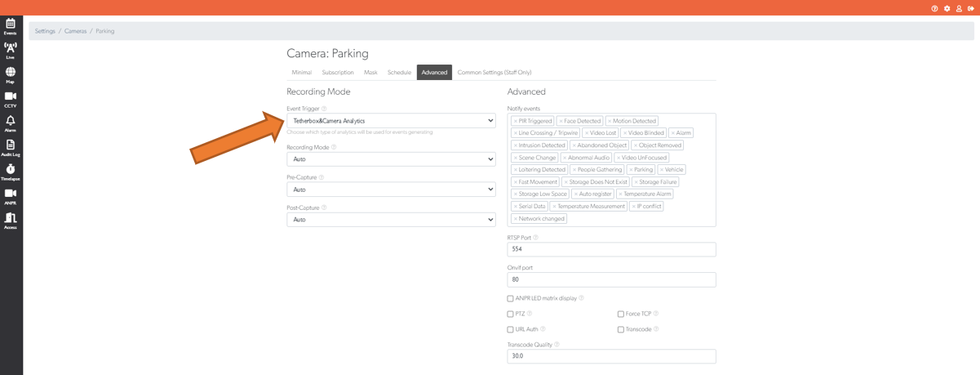The width and height of the screenshot is (980, 375).
Task: Remove the Video Lost notify tag
Action: (587, 133)
